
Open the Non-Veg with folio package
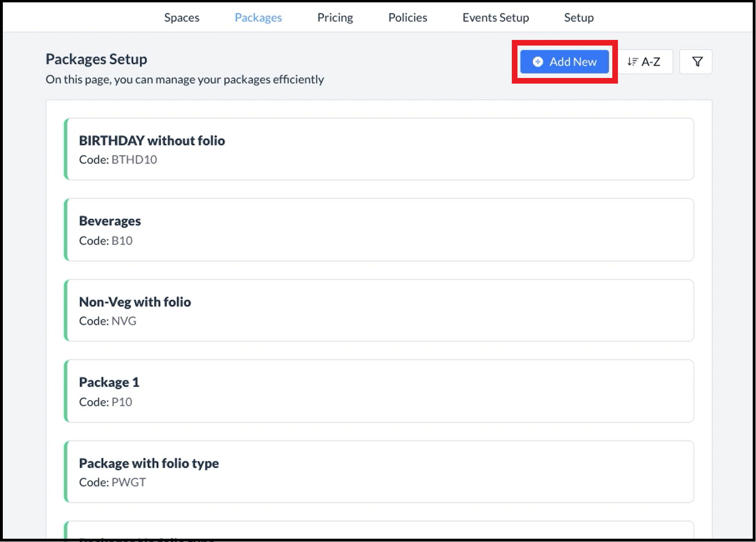(378, 310)
